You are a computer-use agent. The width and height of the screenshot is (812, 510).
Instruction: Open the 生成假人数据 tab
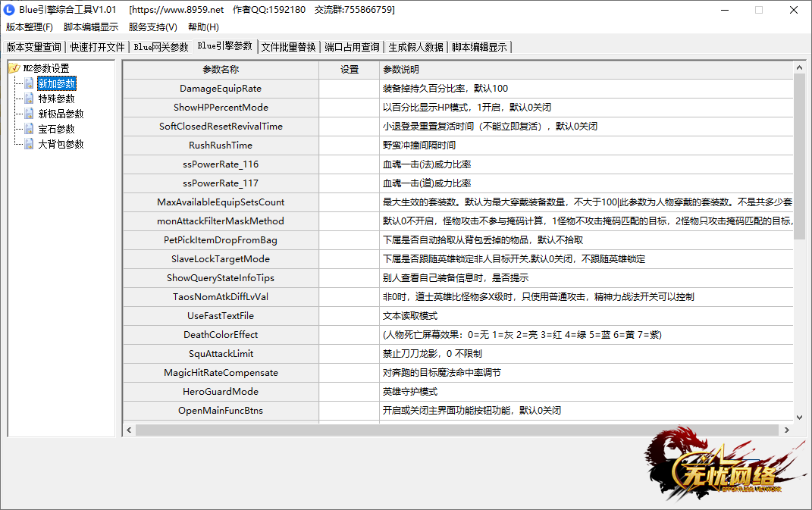pos(415,47)
